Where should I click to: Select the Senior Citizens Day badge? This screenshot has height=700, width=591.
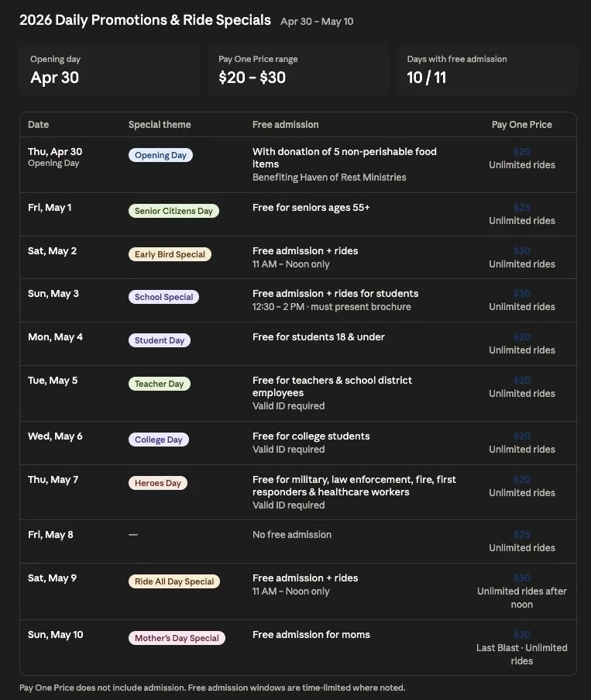point(174,211)
